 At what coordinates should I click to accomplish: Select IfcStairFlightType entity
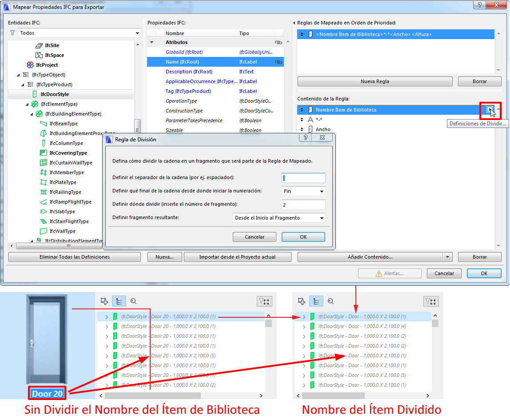[69, 221]
